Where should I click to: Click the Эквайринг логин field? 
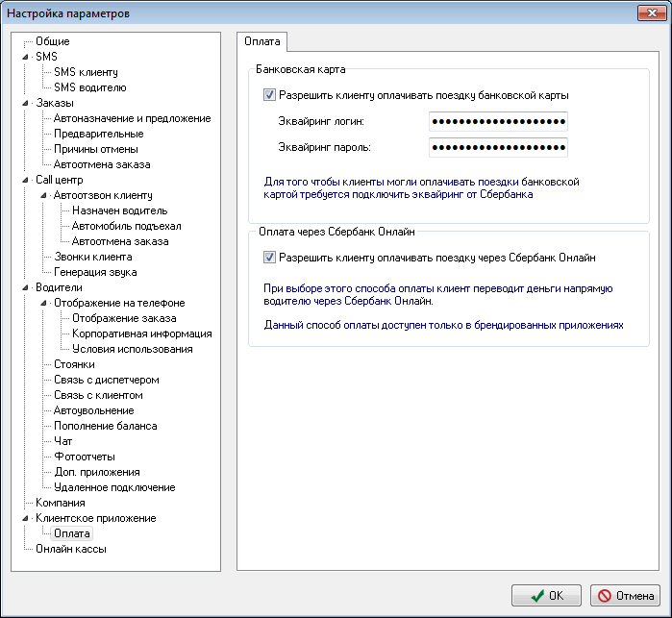498,121
